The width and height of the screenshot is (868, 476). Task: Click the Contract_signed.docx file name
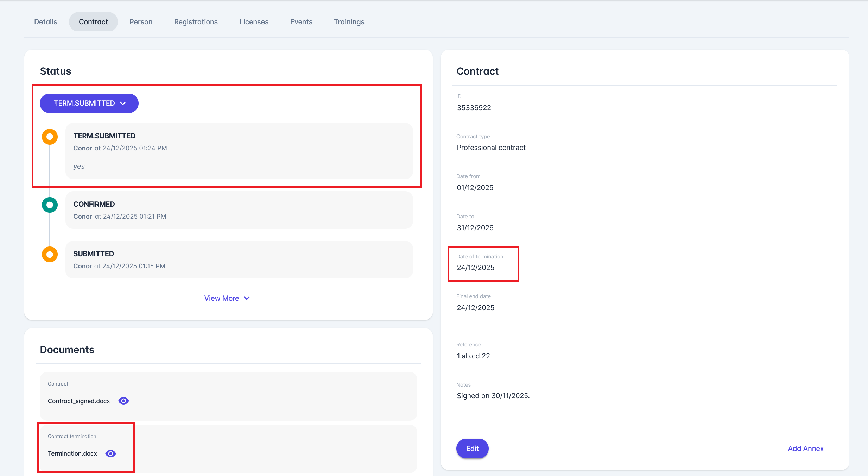click(79, 401)
